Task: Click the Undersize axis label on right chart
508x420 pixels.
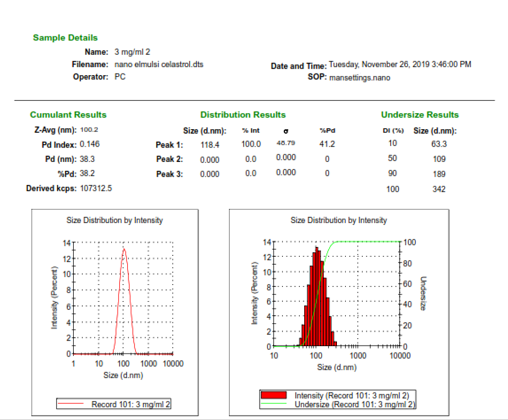Action: (423, 293)
